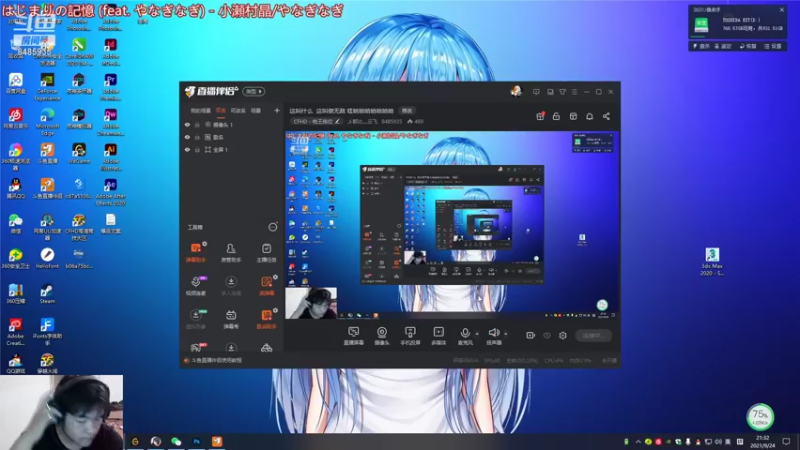Screen dimensions: 800x450
Task: Switch to the 双击 scene tab
Action: (x=220, y=110)
